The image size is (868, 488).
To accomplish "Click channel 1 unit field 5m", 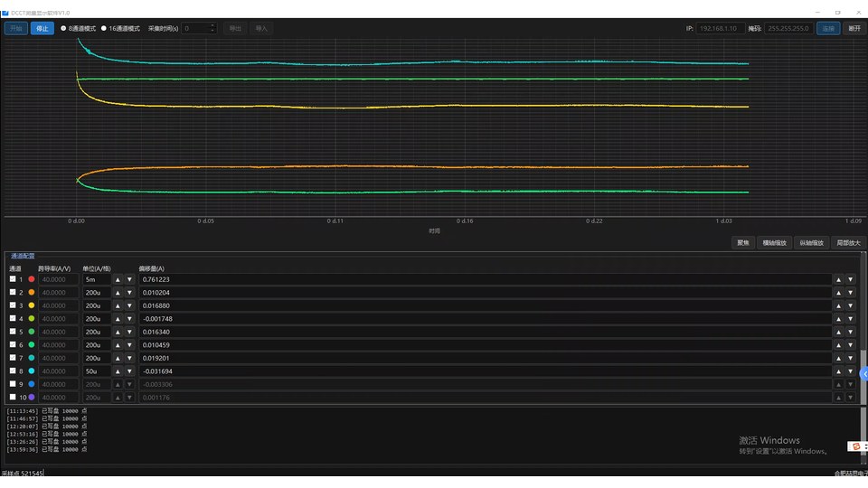I will (97, 279).
